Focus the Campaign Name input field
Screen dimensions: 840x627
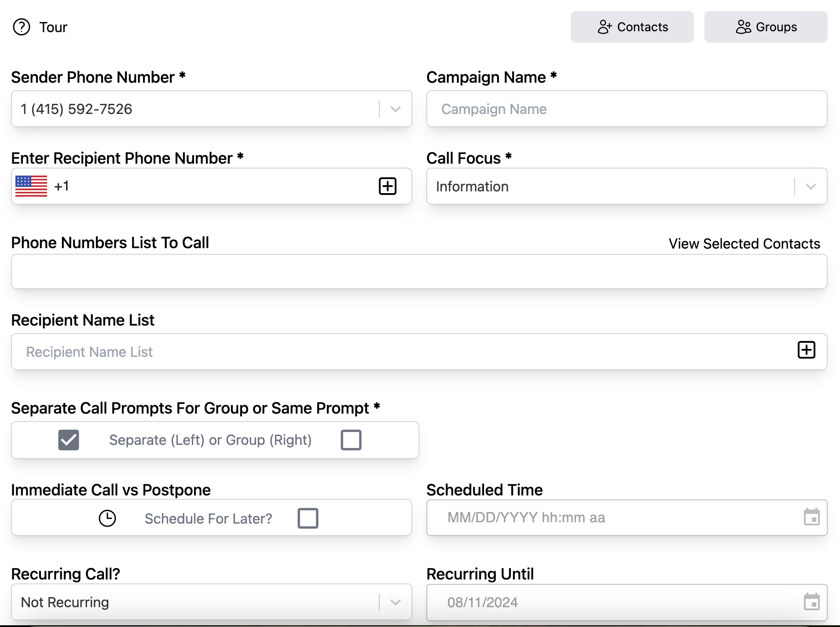pyautogui.click(x=627, y=109)
